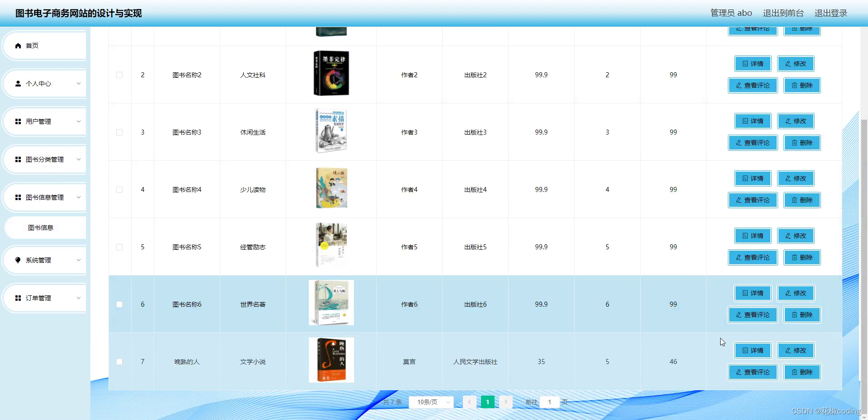Click 删除 button for 图书名称5

(802, 257)
